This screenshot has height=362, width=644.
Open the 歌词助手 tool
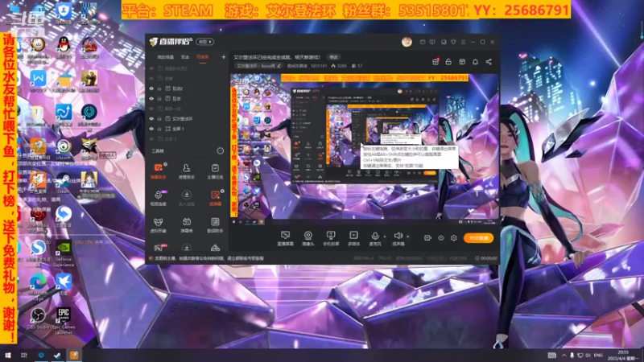click(x=215, y=225)
